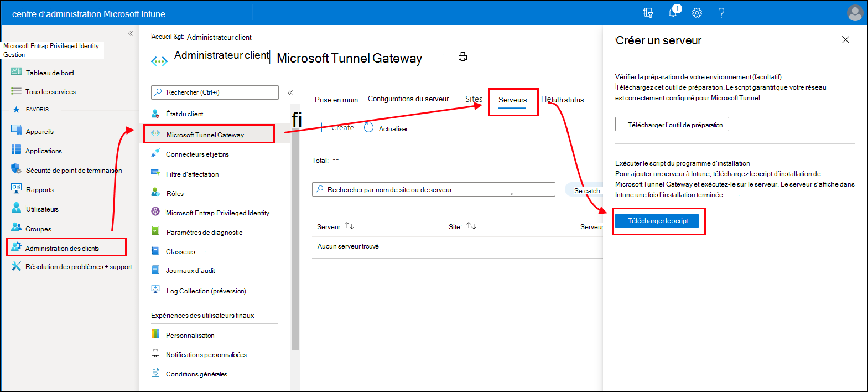Click the Actualiser refresh button
This screenshot has width=868, height=392.
click(386, 128)
